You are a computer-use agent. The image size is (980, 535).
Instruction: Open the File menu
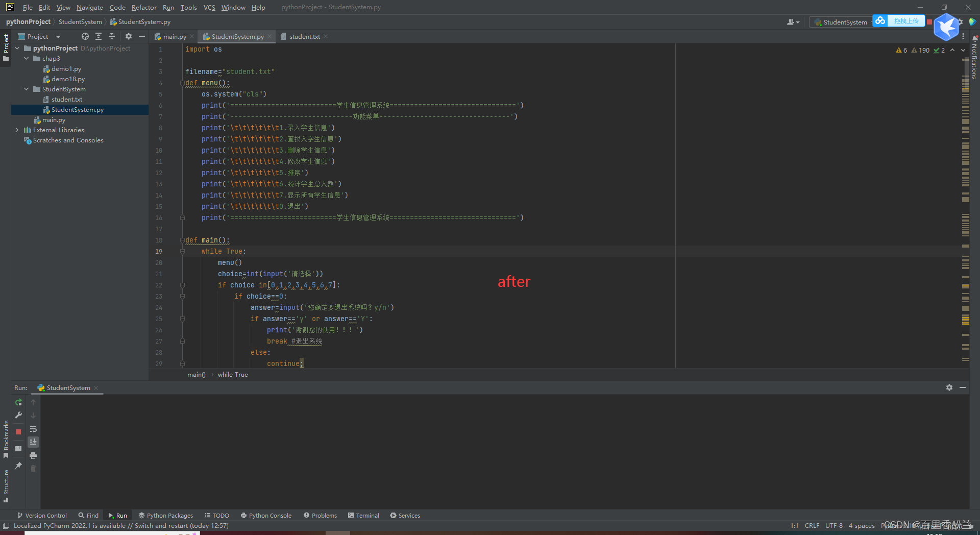click(28, 7)
